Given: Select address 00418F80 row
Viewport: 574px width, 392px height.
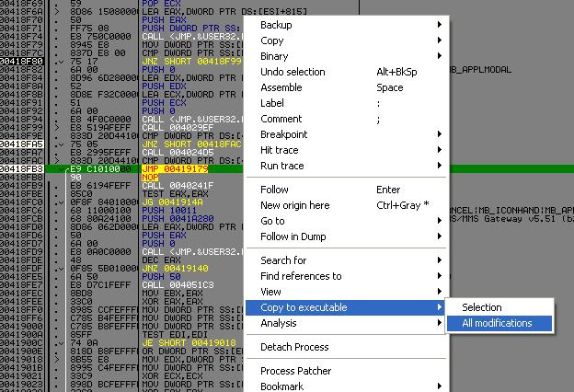Looking at the screenshot, I should tap(21, 61).
